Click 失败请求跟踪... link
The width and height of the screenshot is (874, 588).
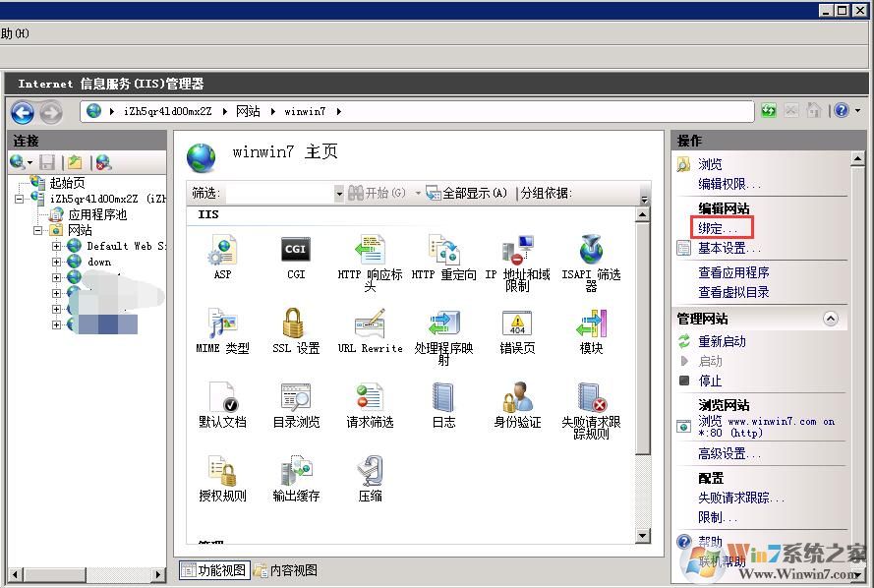pyautogui.click(x=741, y=498)
